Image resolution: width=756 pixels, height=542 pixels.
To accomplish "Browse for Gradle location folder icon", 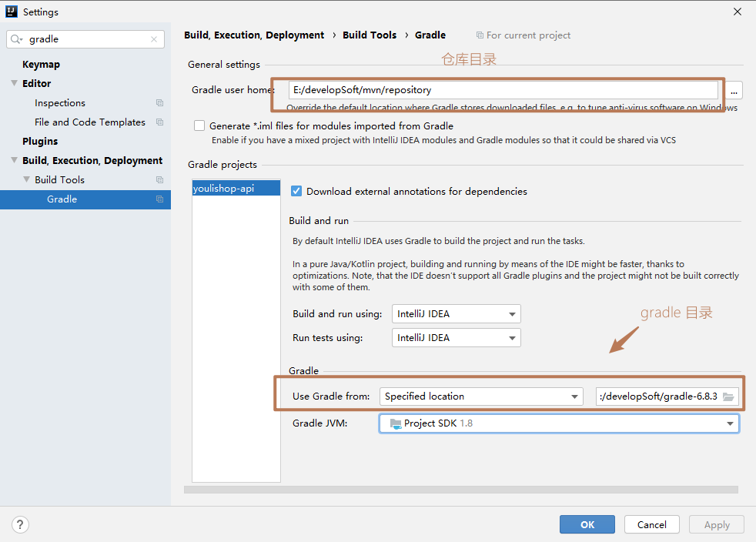I will pyautogui.click(x=728, y=396).
